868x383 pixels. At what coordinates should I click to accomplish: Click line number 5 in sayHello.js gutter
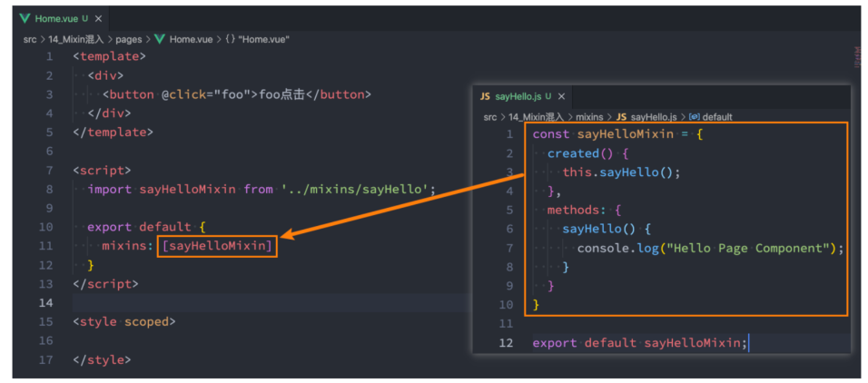(510, 210)
